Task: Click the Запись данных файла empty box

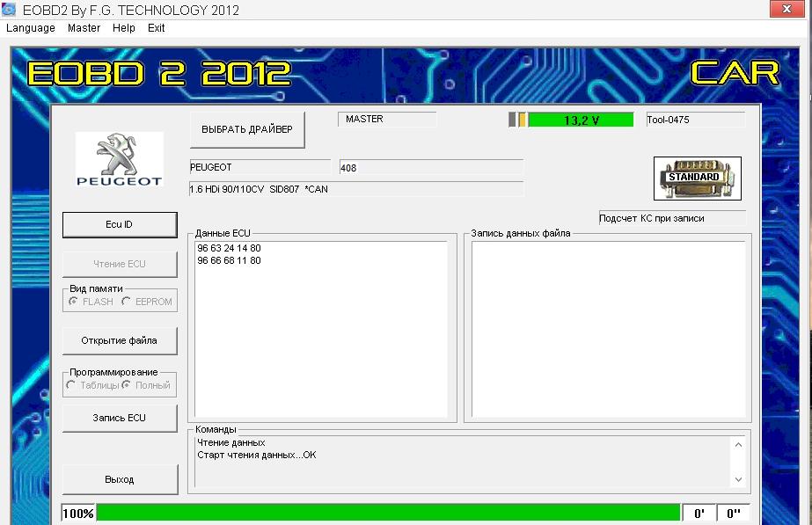Action: [608, 329]
